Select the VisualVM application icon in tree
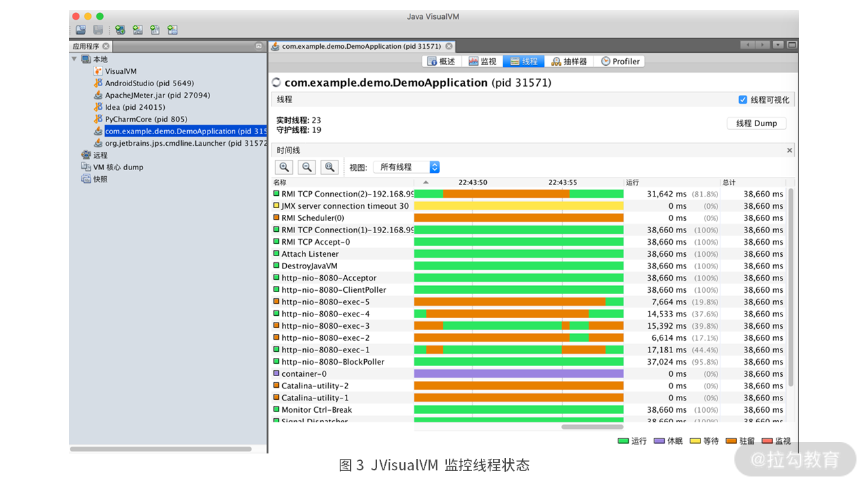This screenshot has width=868, height=488. pos(98,71)
